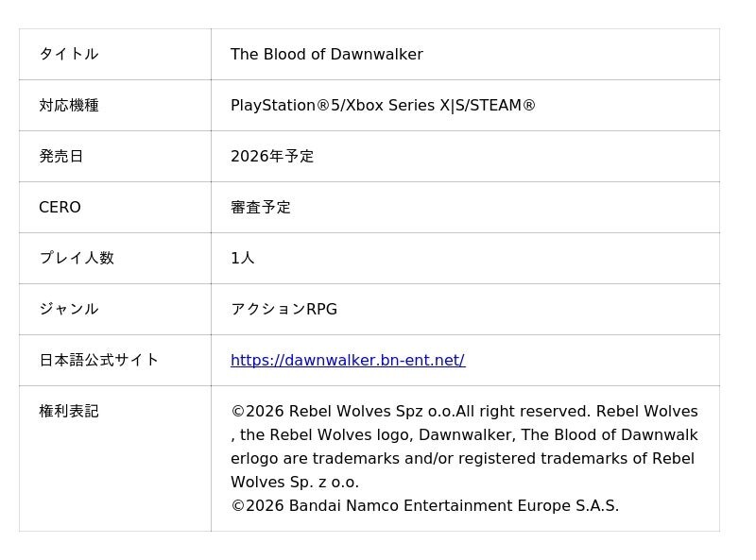Click the タイトル row label
756x560 pixels.
coord(68,54)
